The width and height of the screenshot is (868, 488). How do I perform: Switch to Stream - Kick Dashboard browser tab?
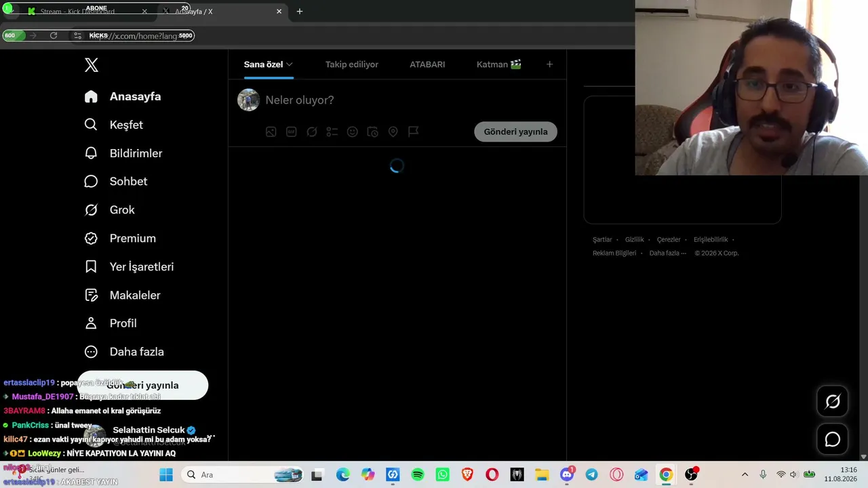(87, 12)
